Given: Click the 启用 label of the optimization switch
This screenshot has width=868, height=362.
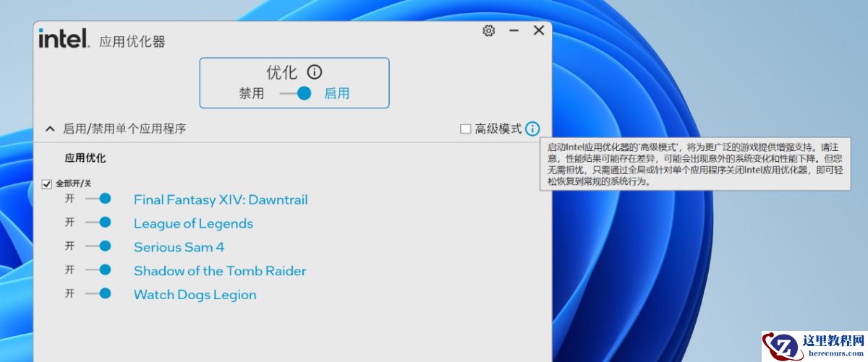Looking at the screenshot, I should click(336, 93).
